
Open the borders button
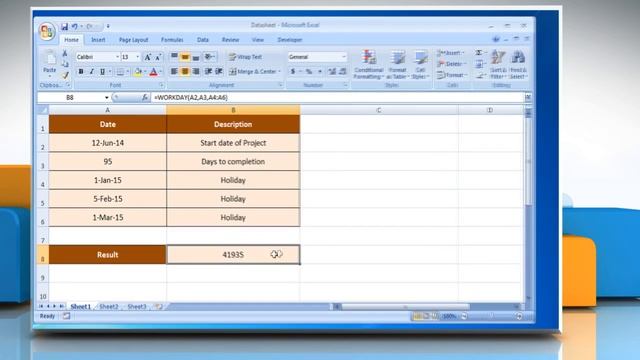coord(120,72)
